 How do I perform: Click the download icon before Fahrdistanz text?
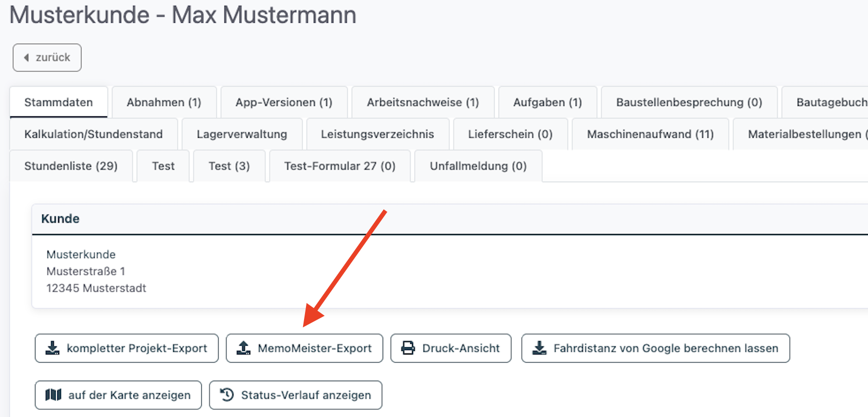pos(539,348)
